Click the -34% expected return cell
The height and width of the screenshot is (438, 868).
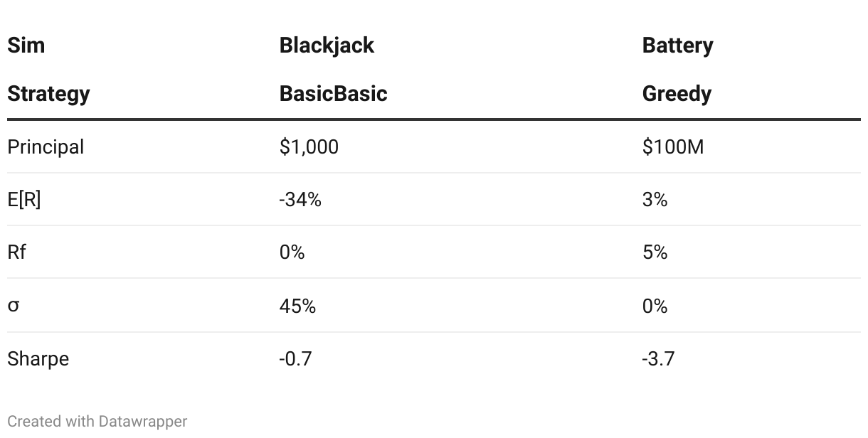pos(300,201)
